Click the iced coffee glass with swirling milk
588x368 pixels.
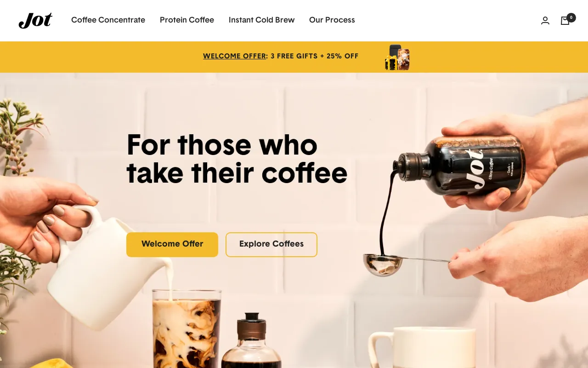pyautogui.click(x=187, y=329)
